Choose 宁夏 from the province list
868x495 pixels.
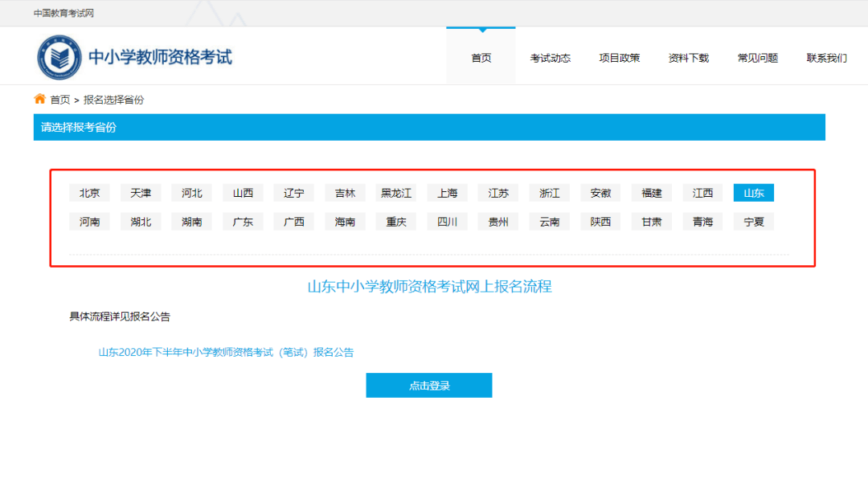(x=754, y=222)
